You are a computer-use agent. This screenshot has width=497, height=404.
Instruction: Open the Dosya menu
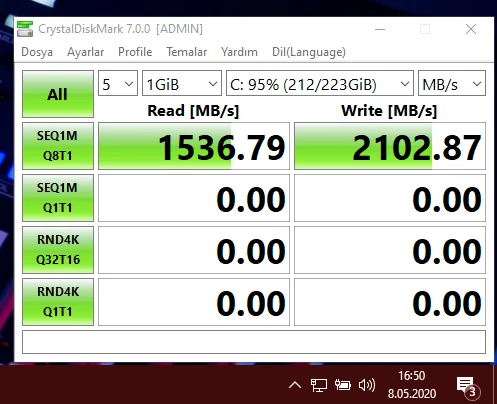[37, 52]
